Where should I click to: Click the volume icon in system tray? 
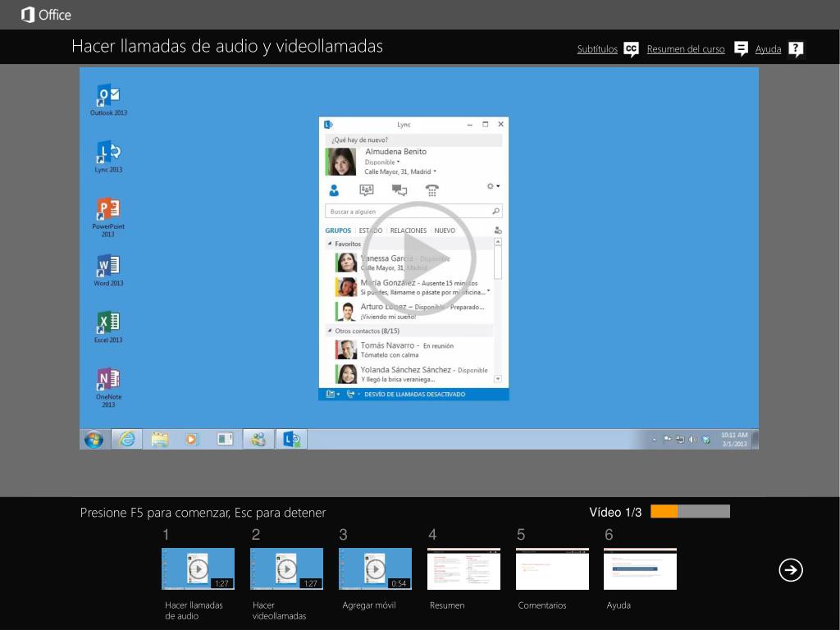pos(692,440)
